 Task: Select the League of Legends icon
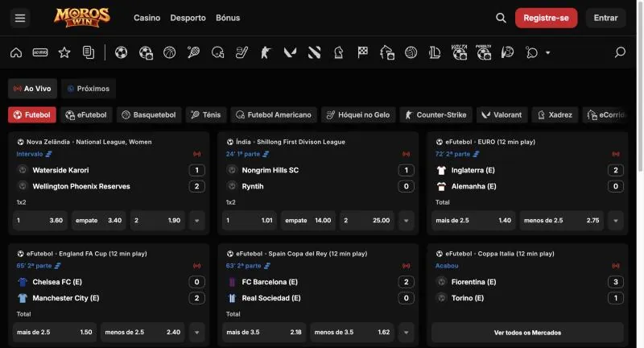coord(435,52)
